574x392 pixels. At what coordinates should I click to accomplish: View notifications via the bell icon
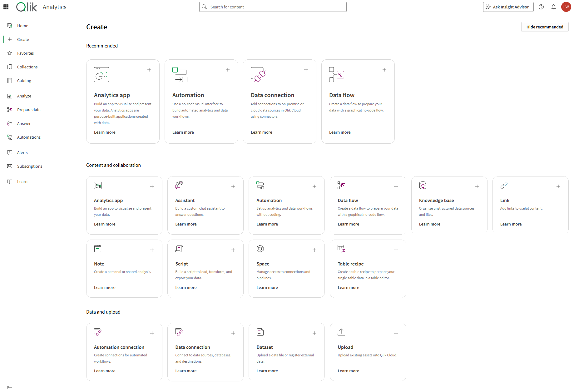(x=553, y=7)
